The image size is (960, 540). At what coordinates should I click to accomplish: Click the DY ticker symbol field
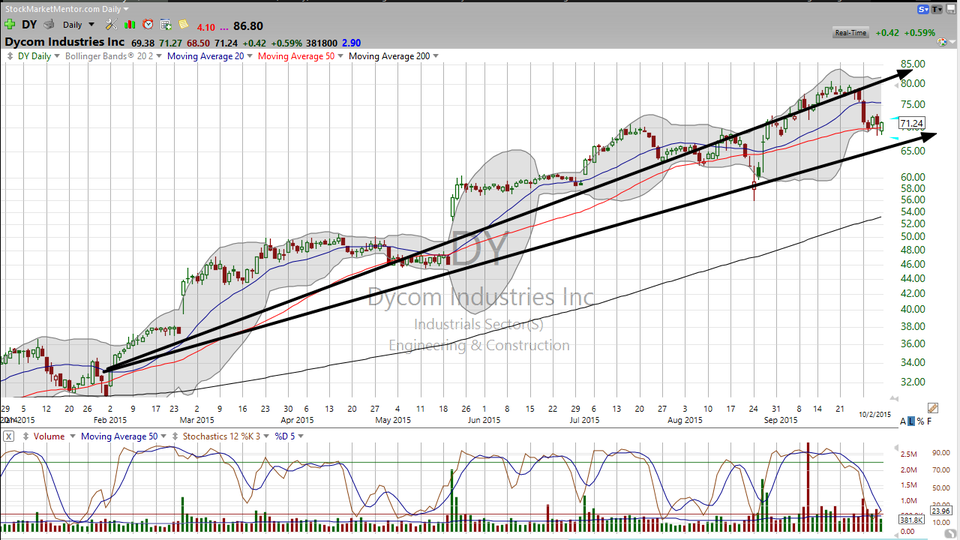point(29,25)
